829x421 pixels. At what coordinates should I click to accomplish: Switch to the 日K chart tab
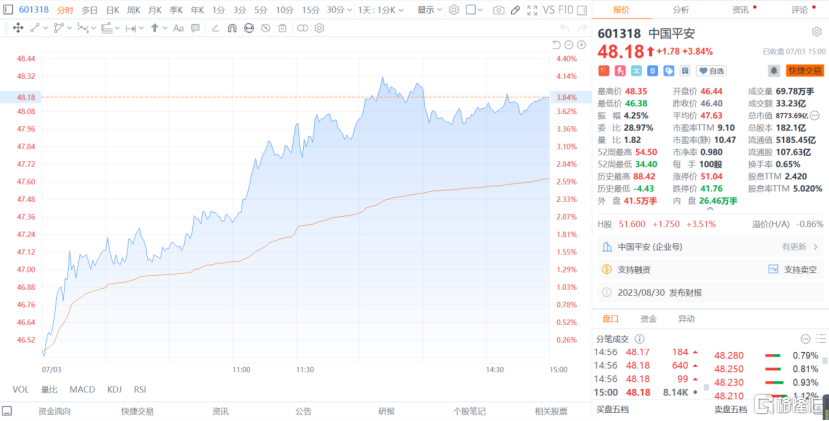(111, 9)
